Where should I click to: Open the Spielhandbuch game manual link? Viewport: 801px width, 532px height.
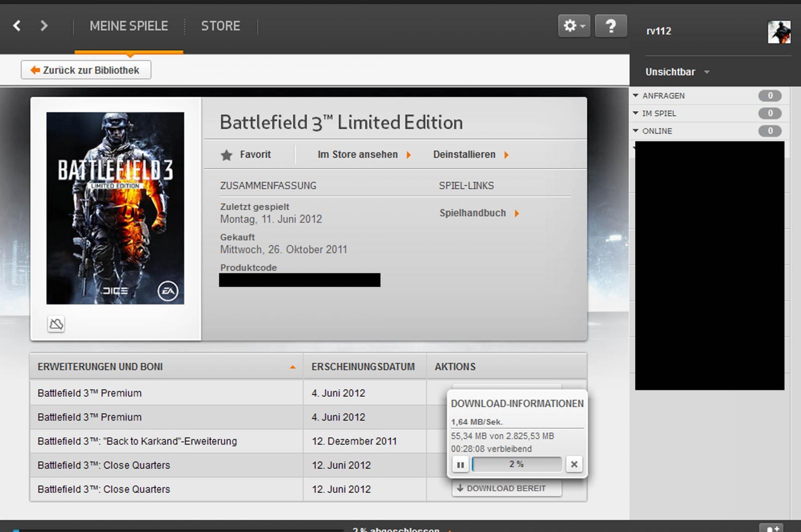click(x=480, y=213)
